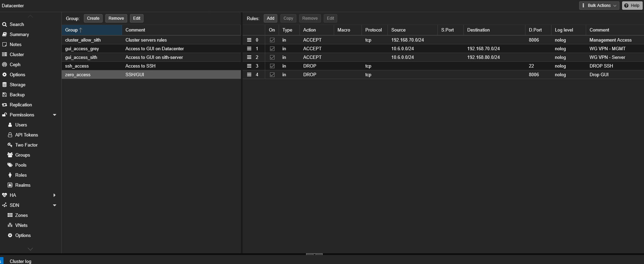Viewport: 644px width, 264px height.
Task: Open the Bulk Actions dropdown
Action: tap(599, 6)
